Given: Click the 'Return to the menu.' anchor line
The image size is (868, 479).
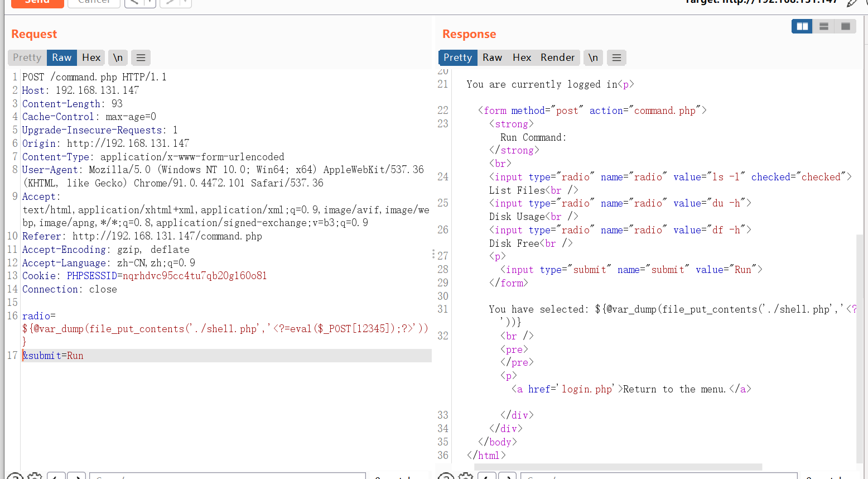Looking at the screenshot, I should click(x=631, y=389).
